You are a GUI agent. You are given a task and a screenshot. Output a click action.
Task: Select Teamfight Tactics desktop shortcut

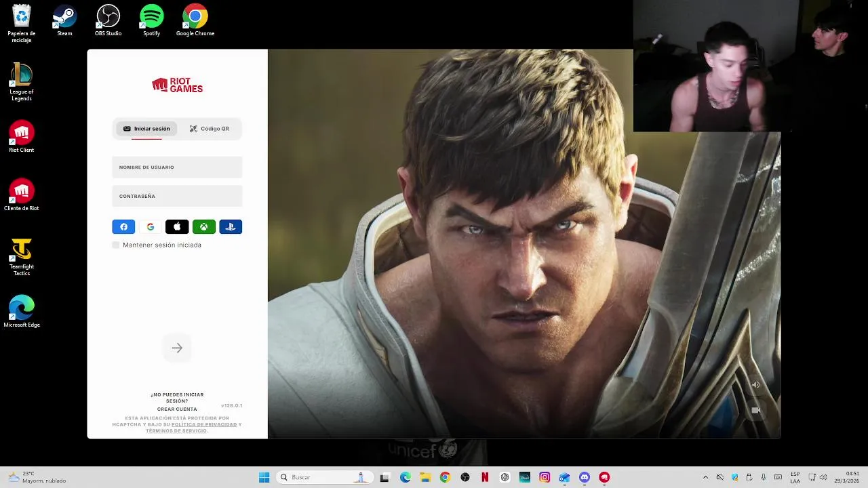[x=22, y=257]
